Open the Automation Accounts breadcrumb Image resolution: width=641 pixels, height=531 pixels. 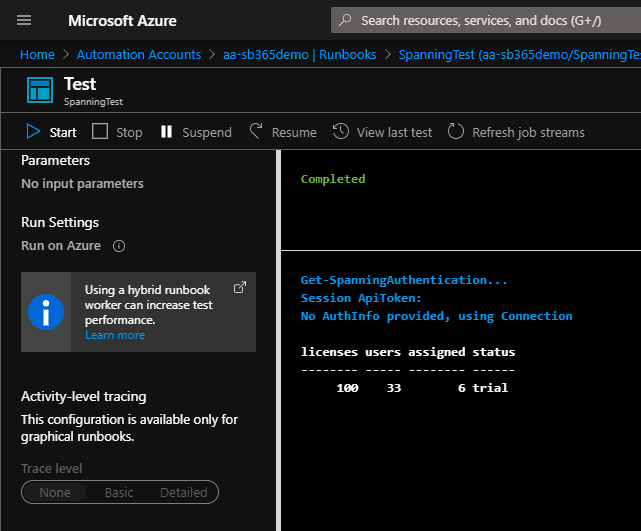[x=139, y=54]
